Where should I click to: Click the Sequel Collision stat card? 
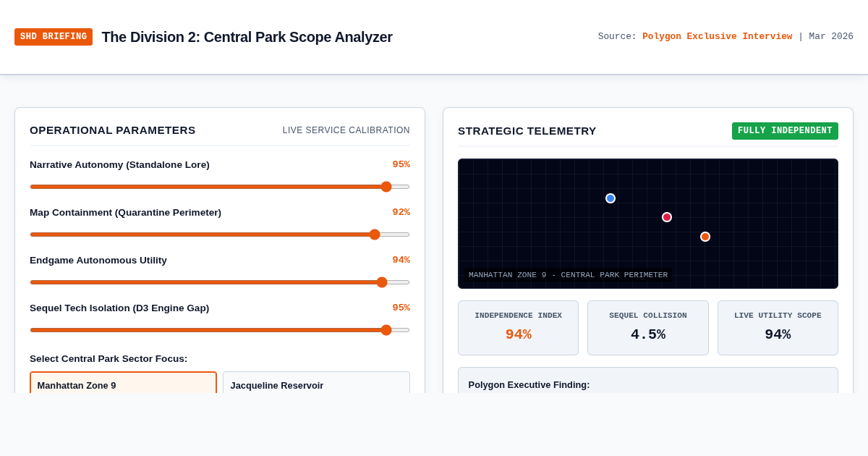(x=648, y=328)
